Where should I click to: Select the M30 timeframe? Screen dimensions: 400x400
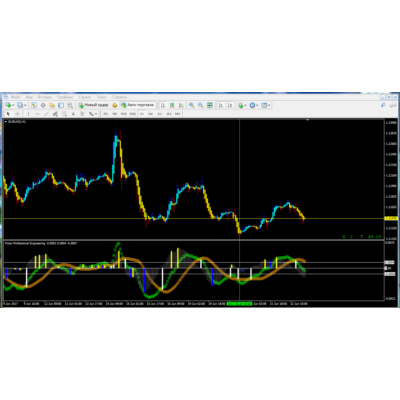pos(133,114)
